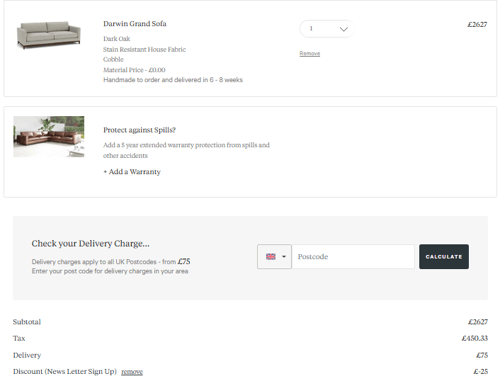Image resolution: width=500 pixels, height=381 pixels.
Task: Click the Darwin Grand Sofa product thumbnail
Action: pyautogui.click(x=49, y=35)
